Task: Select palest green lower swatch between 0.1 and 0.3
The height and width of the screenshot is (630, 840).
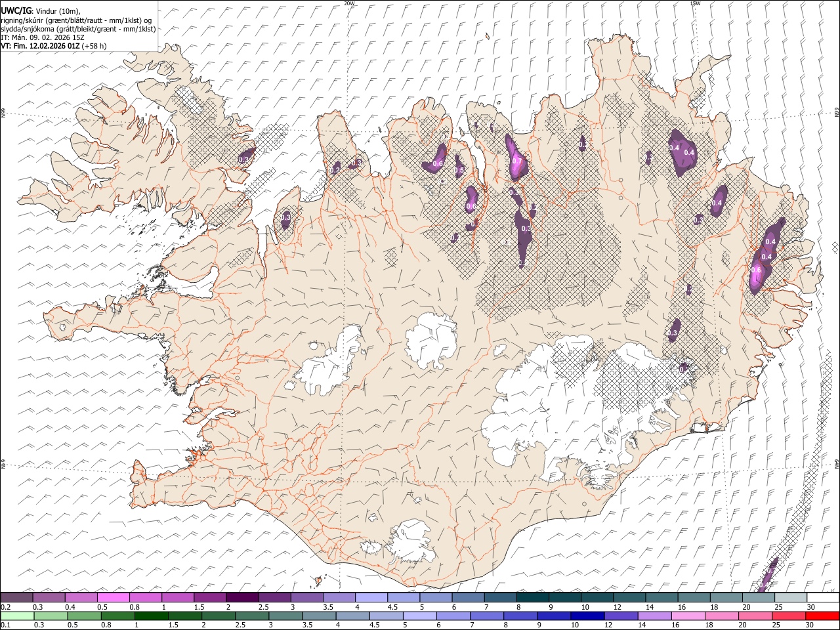Action: (x=17, y=616)
